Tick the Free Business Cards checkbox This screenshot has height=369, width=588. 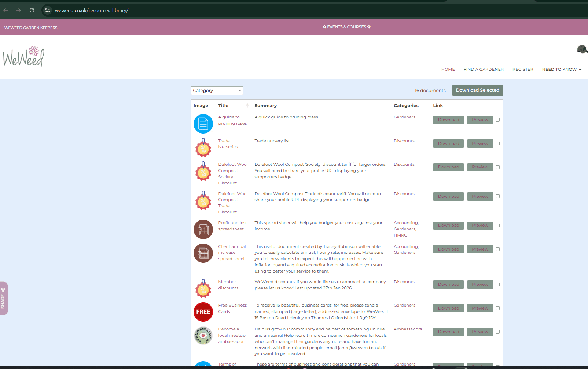(x=498, y=308)
